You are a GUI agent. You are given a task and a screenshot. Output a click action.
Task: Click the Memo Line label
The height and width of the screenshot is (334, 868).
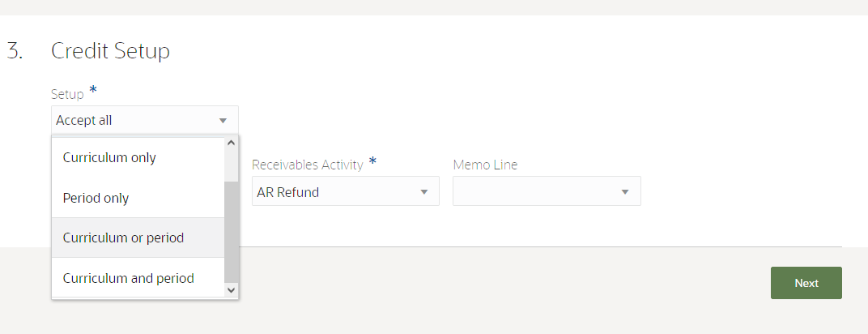coord(485,165)
